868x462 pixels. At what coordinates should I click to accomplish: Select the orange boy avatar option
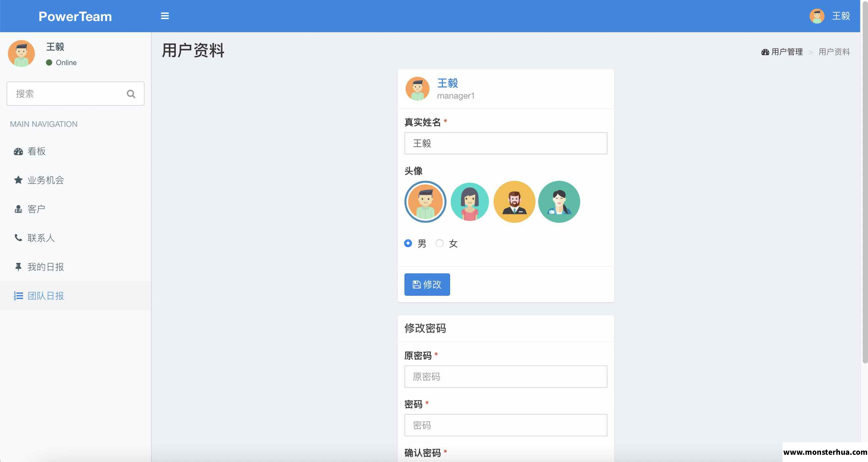coord(425,202)
